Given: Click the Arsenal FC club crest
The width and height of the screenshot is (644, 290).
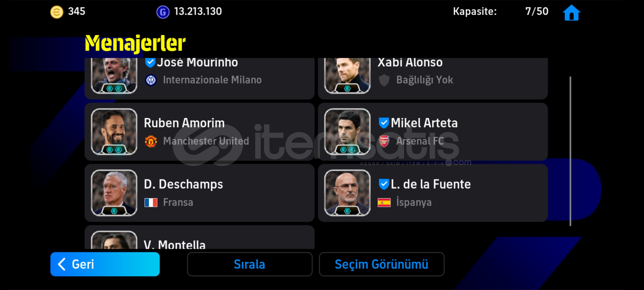Looking at the screenshot, I should click(x=384, y=141).
